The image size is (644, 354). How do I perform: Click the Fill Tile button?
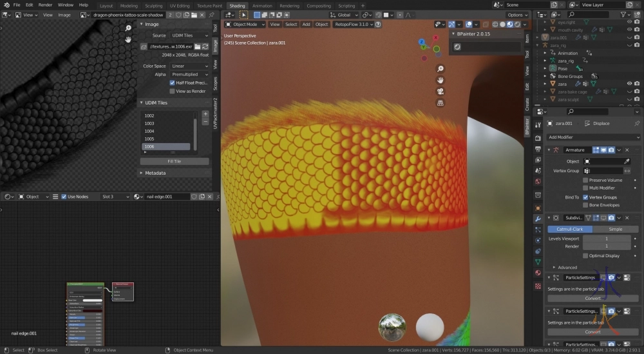(174, 161)
